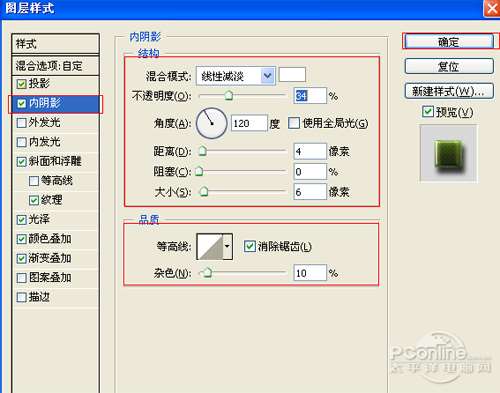Click the size input showing 6
The height and width of the screenshot is (393, 500).
pos(310,192)
